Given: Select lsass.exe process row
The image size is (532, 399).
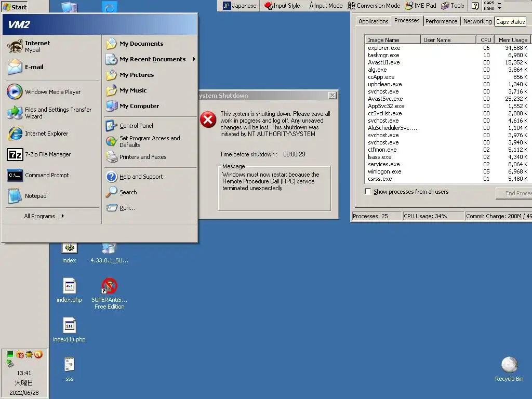Looking at the screenshot, I should [448, 157].
